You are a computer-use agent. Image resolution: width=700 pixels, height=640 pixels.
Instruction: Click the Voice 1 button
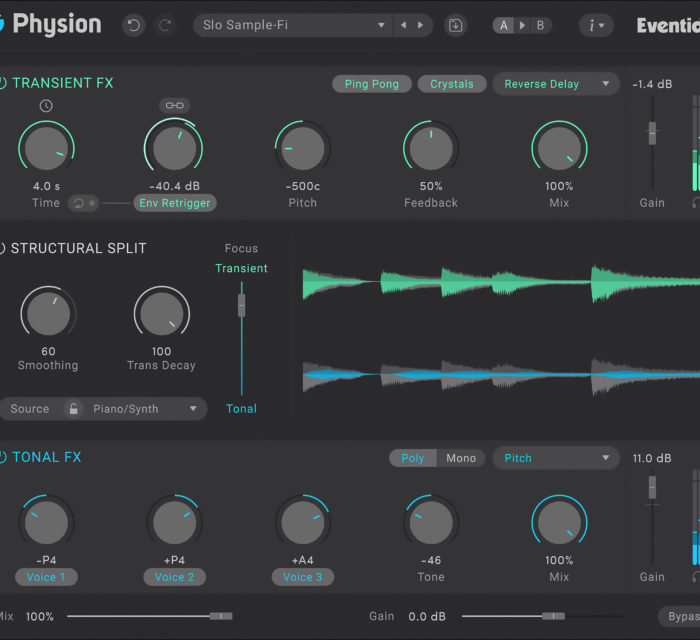pos(46,577)
